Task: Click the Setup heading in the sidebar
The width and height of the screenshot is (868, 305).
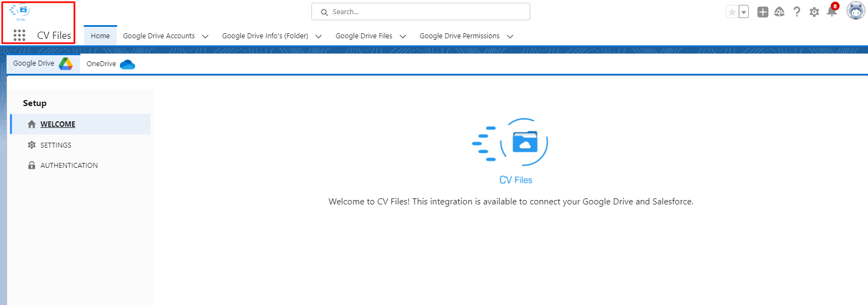Action: coord(34,103)
